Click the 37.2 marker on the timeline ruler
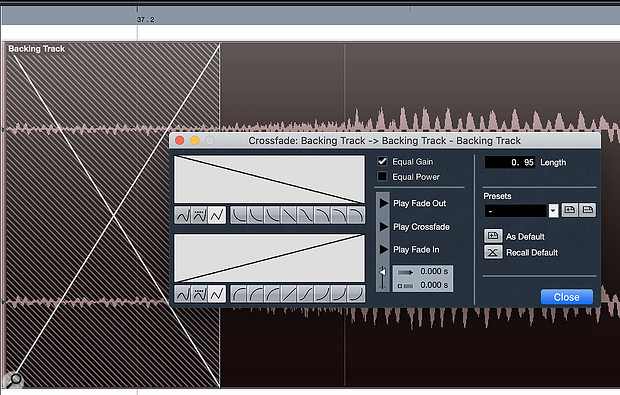 pyautogui.click(x=146, y=19)
